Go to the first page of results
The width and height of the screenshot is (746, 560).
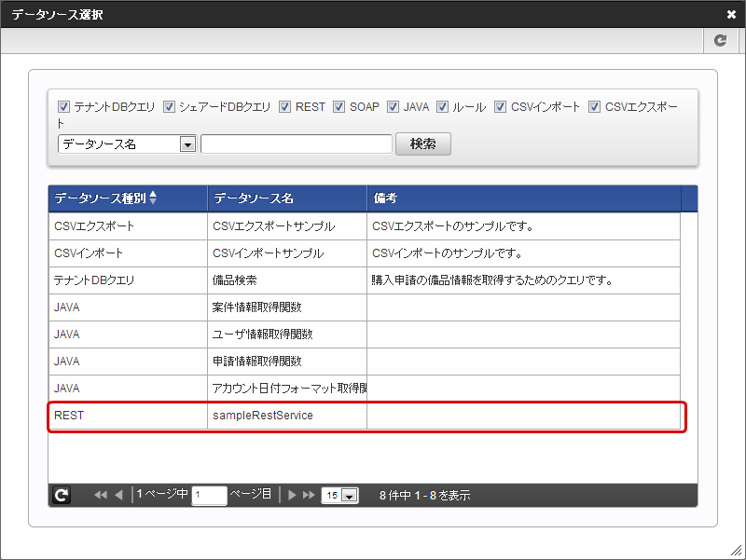pyautogui.click(x=101, y=496)
